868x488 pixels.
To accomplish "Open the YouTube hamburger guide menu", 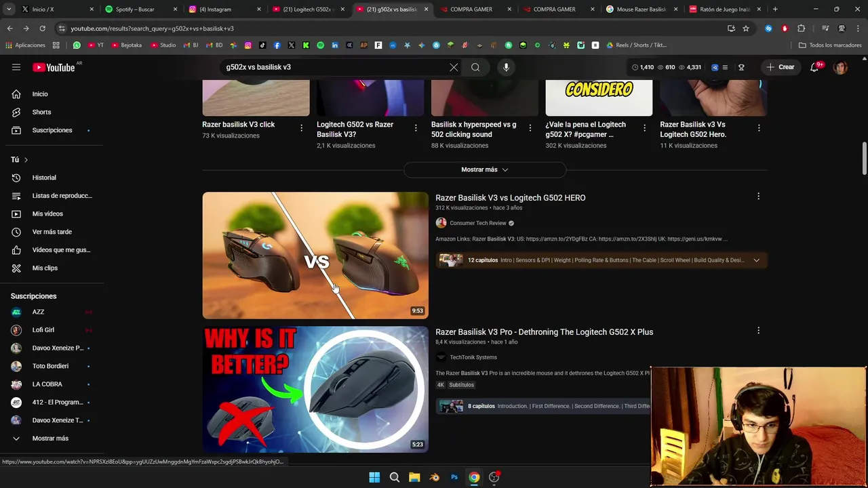I will tap(16, 67).
